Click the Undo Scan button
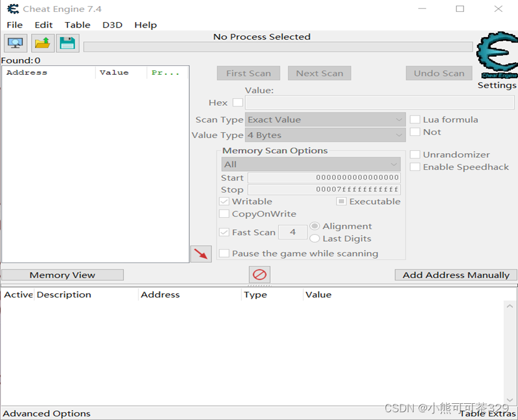 439,73
